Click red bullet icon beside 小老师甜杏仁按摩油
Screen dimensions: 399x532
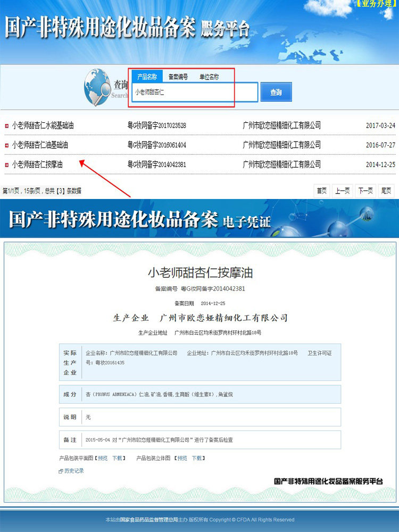click(x=7, y=165)
